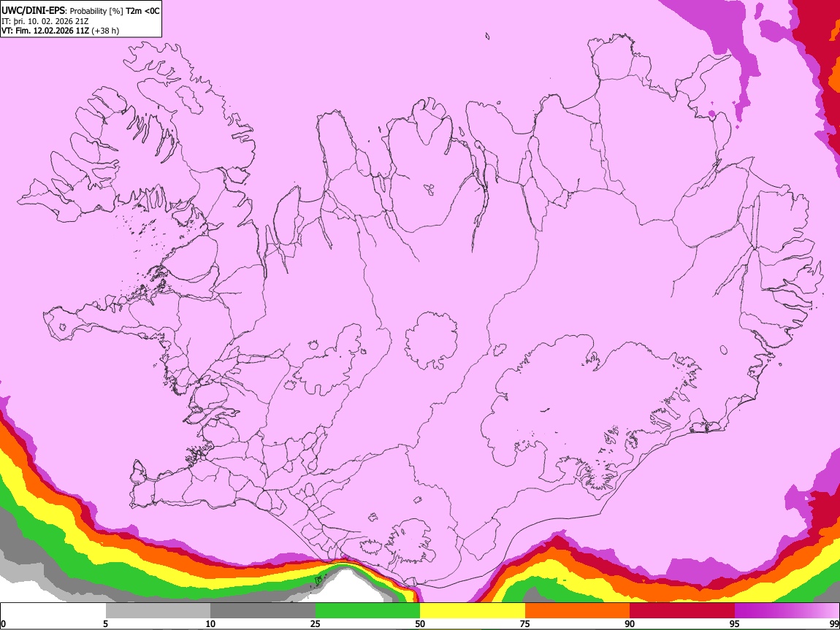This screenshot has width=840, height=630.
Task: Click the legend value '95'
Action: (735, 623)
